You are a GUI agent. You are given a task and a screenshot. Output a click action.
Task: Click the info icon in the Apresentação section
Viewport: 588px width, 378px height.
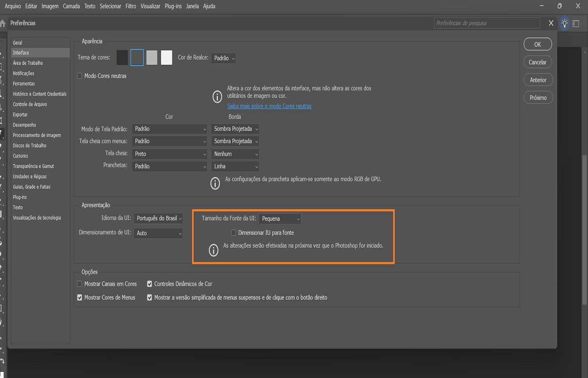214,250
